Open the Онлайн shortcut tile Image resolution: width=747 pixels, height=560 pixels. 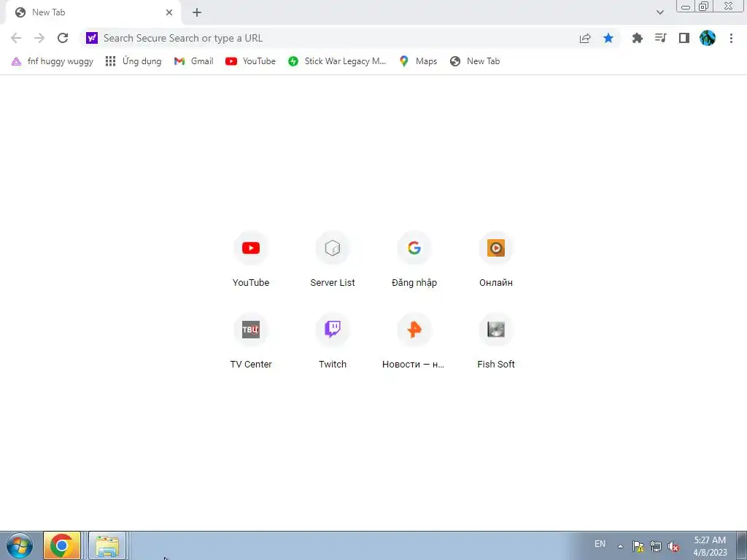click(x=496, y=260)
